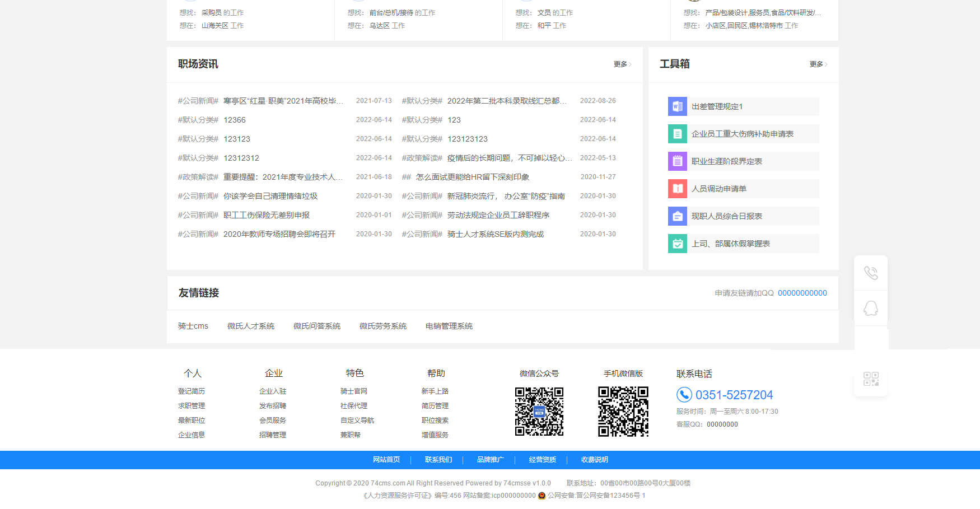The width and height of the screenshot is (980, 509).
Task: Click floating phone contact icon
Action: tap(871, 273)
